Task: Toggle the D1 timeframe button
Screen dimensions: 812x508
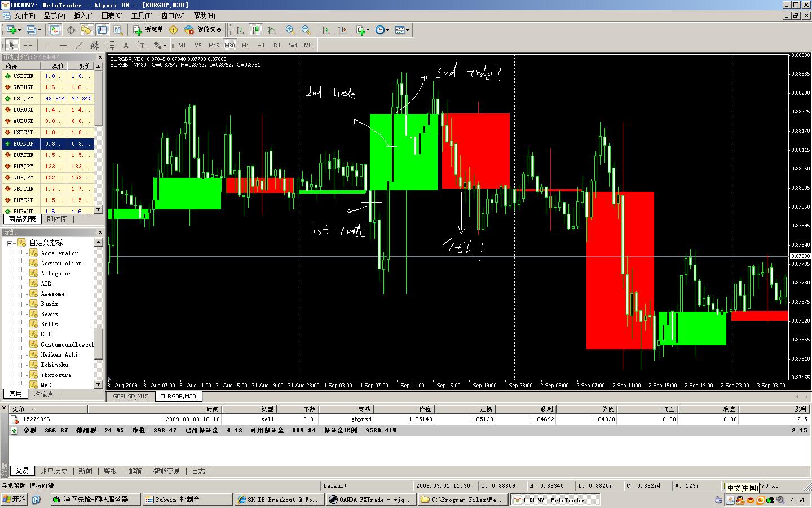Action: click(x=277, y=45)
